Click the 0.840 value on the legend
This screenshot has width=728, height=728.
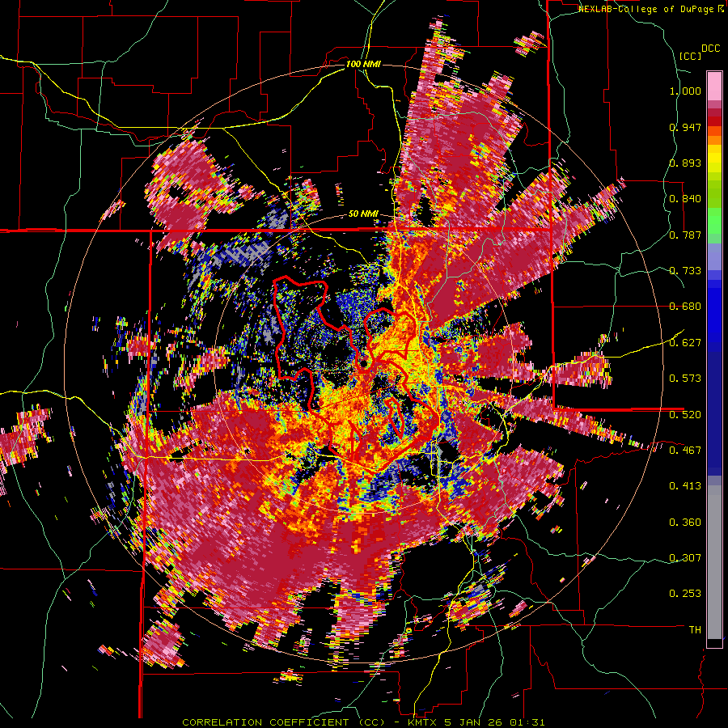tap(685, 199)
